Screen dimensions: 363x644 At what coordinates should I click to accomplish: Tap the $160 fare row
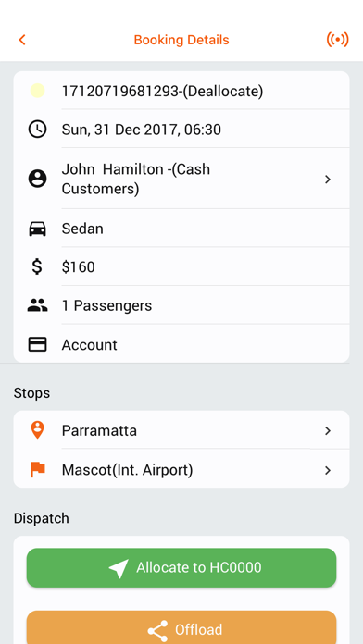181,267
